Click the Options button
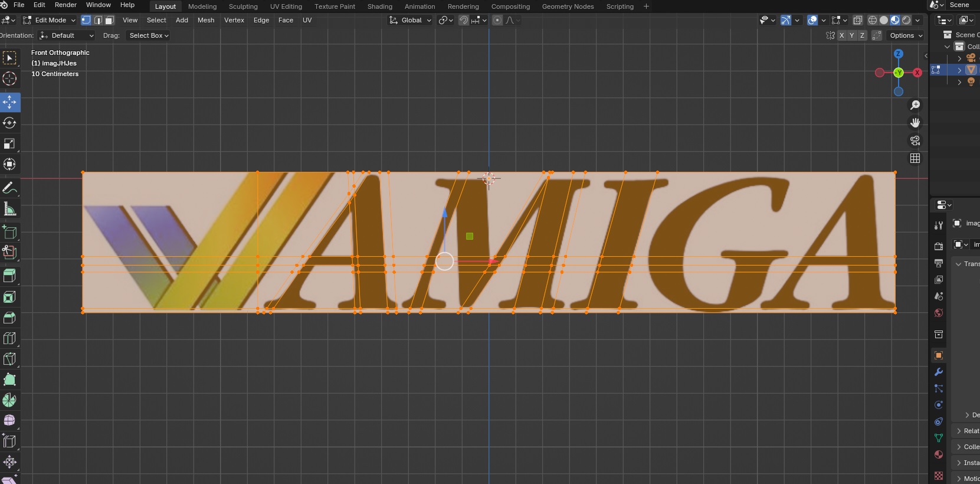 tap(906, 35)
